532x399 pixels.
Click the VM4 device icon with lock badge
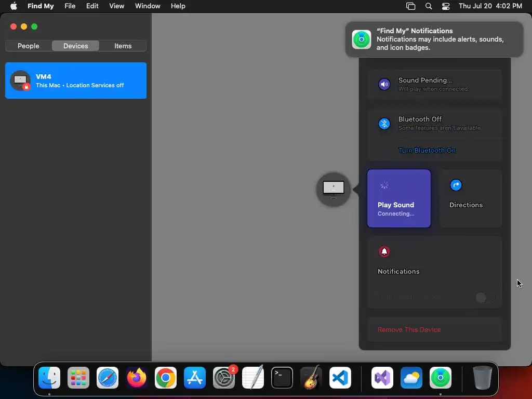point(20,81)
